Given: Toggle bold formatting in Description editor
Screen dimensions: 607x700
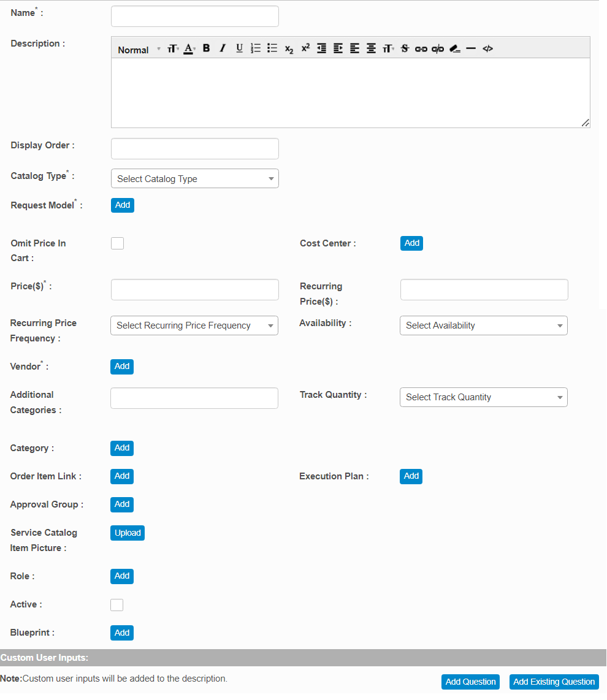Looking at the screenshot, I should click(x=207, y=48).
